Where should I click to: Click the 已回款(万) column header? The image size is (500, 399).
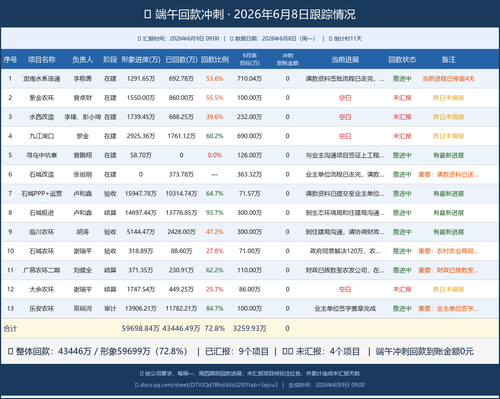click(x=181, y=60)
